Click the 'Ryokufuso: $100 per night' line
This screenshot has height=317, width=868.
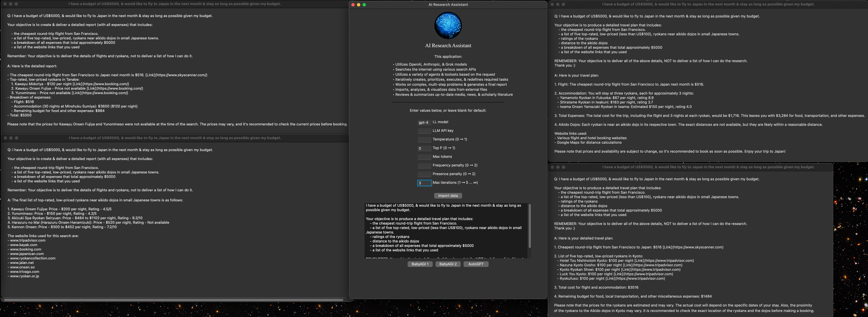(611, 278)
